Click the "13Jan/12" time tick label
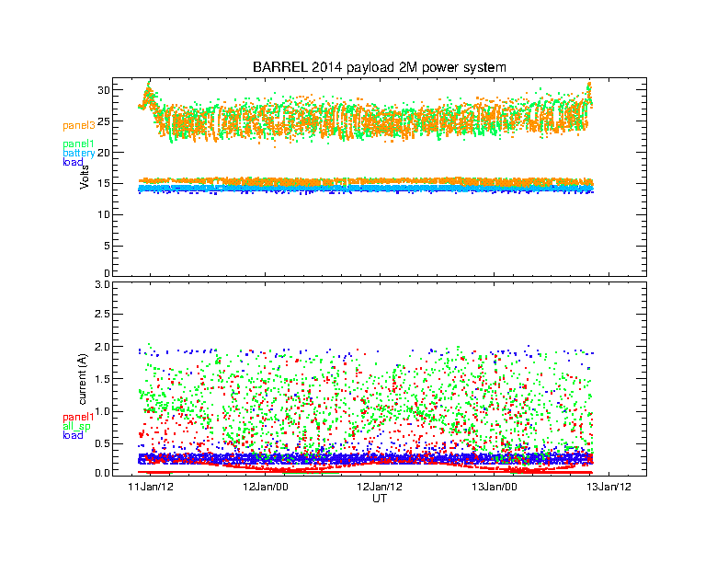The height and width of the screenshot is (563, 728). pyautogui.click(x=609, y=487)
